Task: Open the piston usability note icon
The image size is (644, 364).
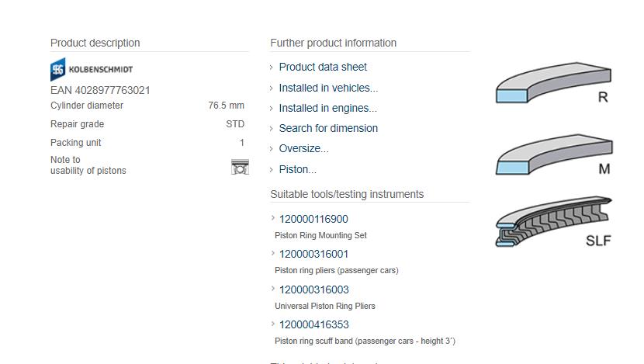Action: click(240, 167)
